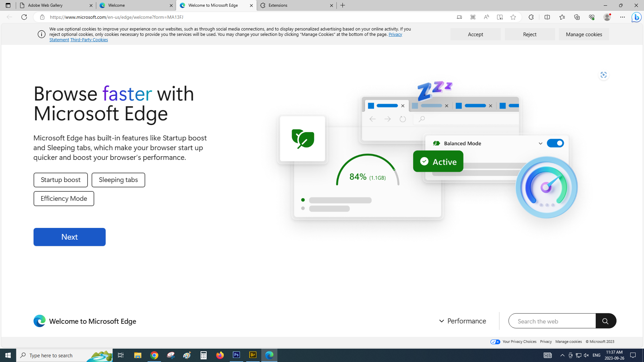This screenshot has height=362, width=644.
Task: Open Collections from the toolbar
Action: point(577,17)
